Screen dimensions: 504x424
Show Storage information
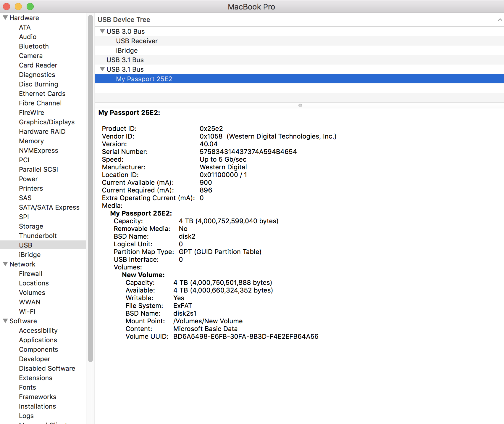(x=31, y=226)
